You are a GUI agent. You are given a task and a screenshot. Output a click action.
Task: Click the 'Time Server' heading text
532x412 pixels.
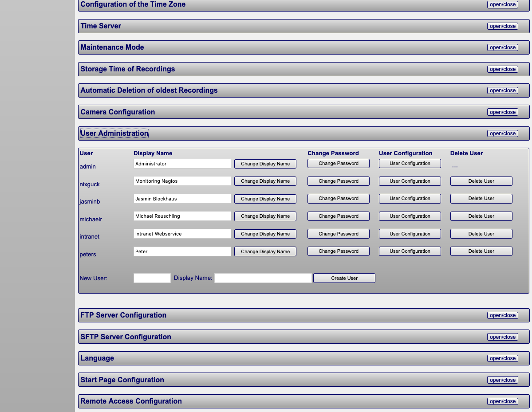tap(100, 26)
